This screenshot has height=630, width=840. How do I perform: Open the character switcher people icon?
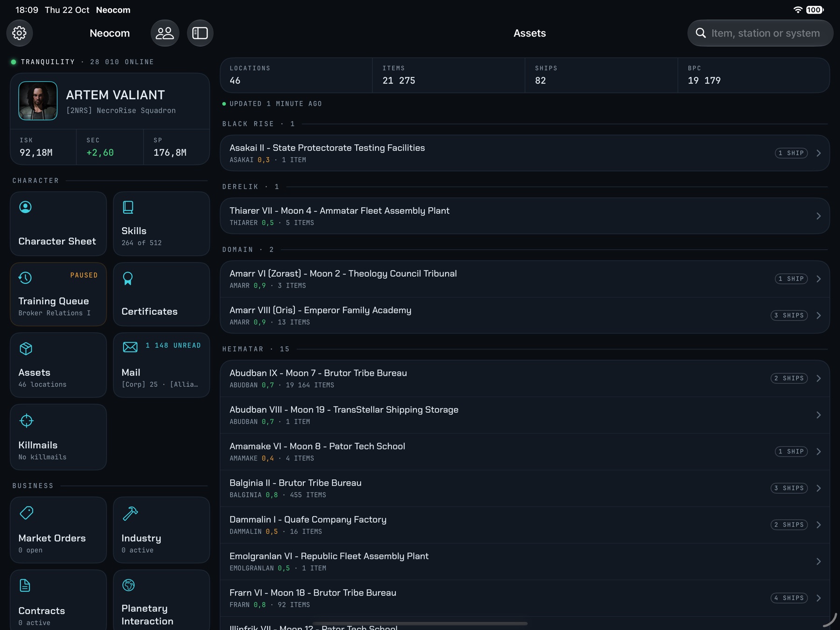(165, 33)
